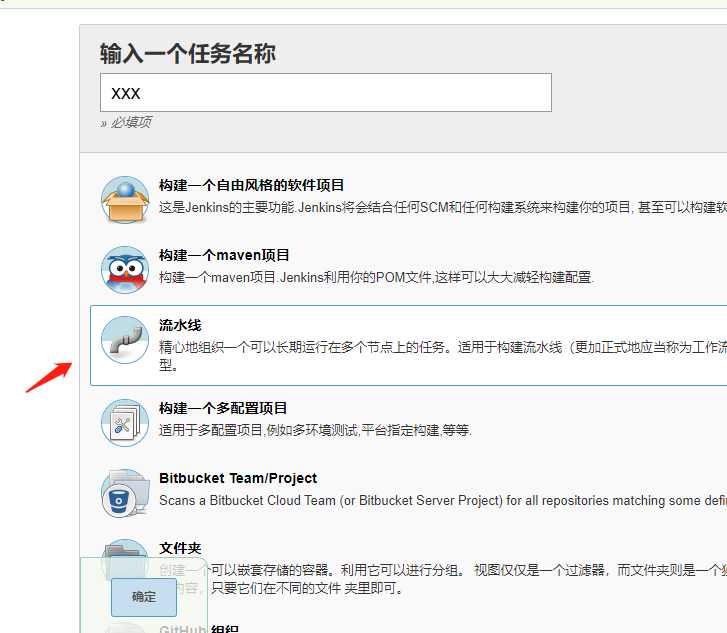Click the 确定 confirm button
This screenshot has height=633, width=727.
tap(144, 597)
